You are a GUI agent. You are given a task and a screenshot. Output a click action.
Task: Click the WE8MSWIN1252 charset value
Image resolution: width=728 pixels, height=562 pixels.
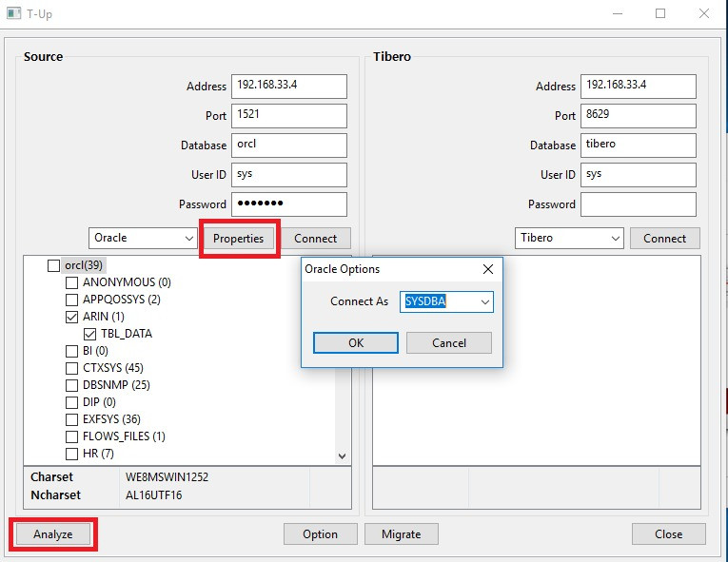[167, 477]
